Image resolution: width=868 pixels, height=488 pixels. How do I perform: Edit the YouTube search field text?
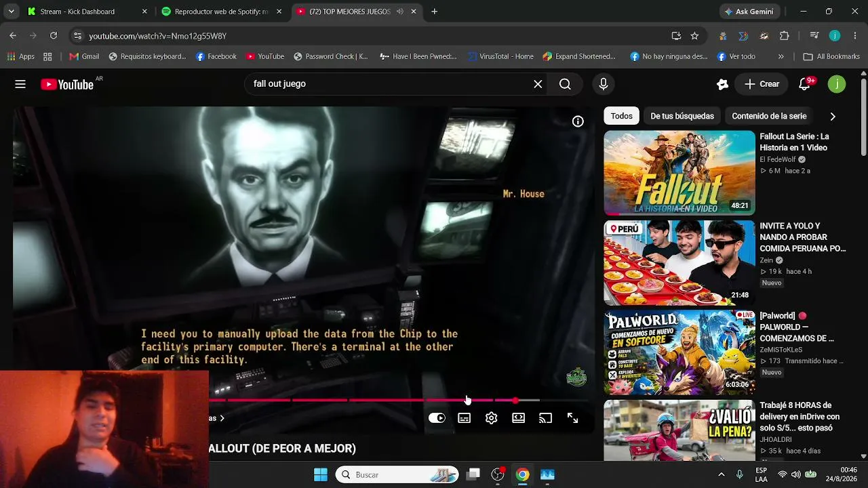389,84
